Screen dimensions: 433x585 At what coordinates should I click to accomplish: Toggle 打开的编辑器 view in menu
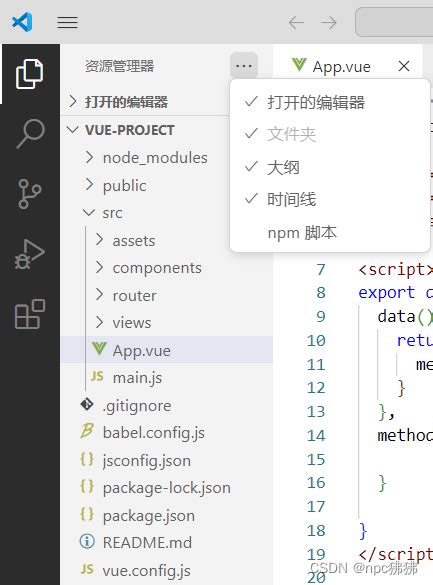330,102
